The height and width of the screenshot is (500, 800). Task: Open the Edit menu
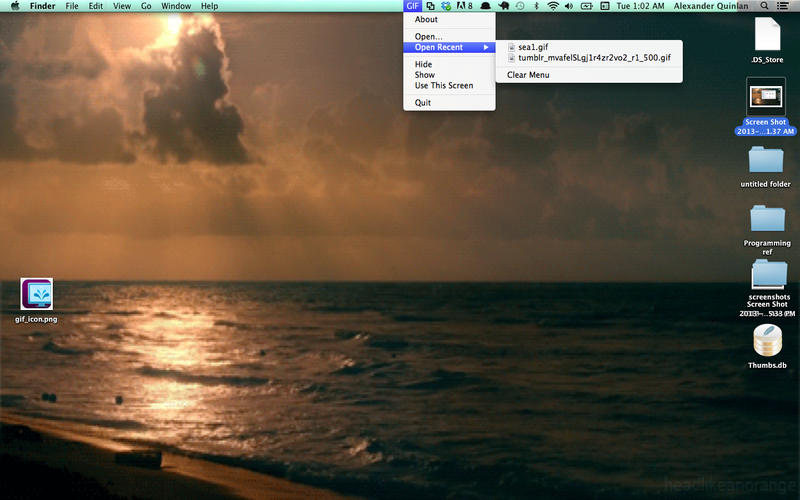coord(95,6)
